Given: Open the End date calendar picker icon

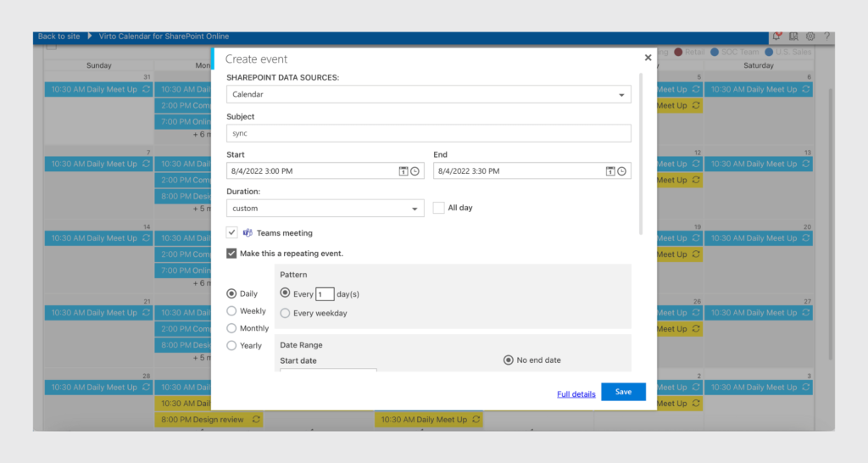Looking at the screenshot, I should (610, 171).
